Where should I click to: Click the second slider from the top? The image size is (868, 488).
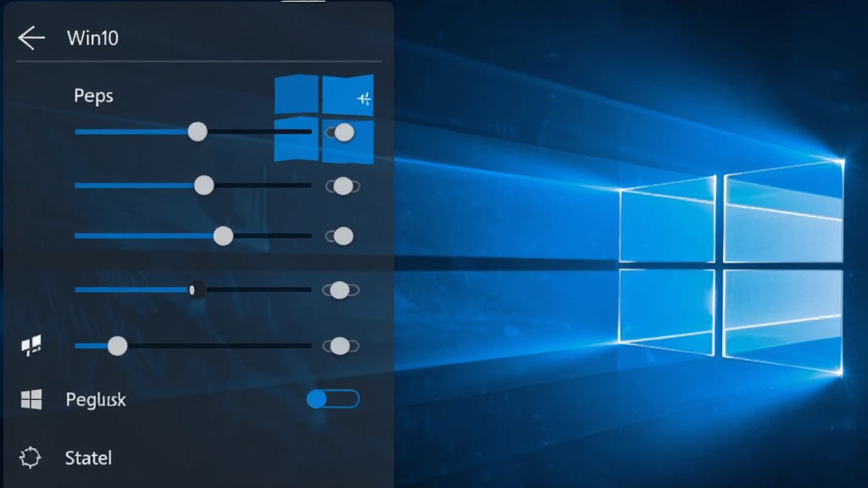pyautogui.click(x=192, y=186)
